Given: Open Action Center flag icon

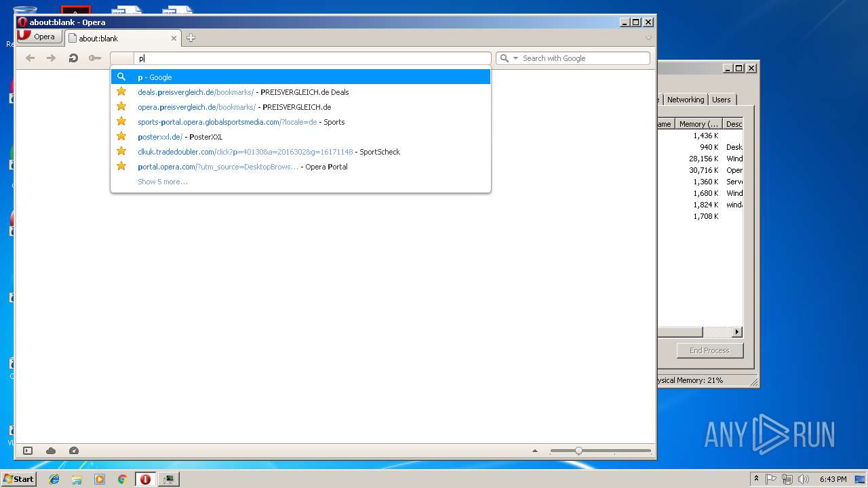Looking at the screenshot, I should [x=771, y=479].
